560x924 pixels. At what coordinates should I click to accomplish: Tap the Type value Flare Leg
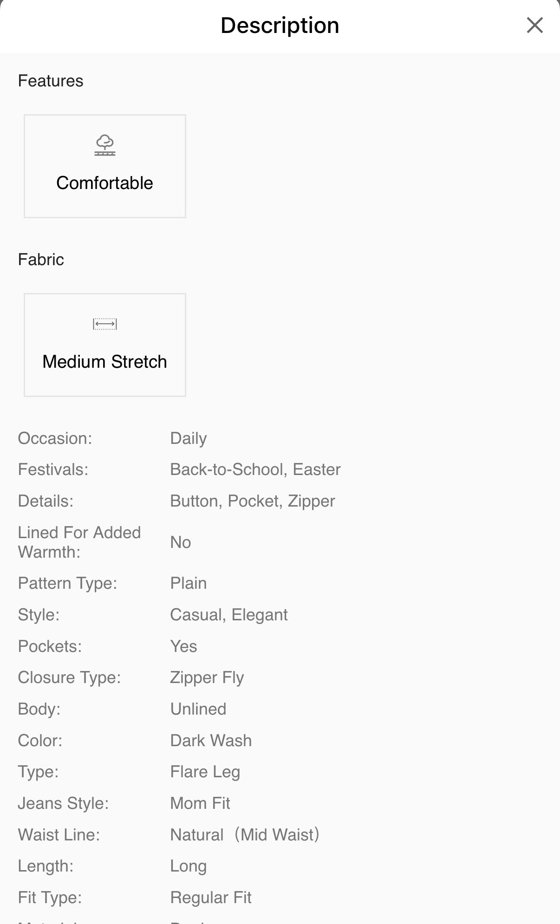(205, 772)
